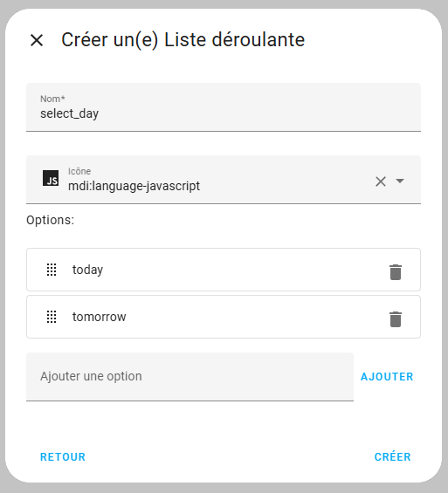Screen dimensions: 448x493
Task: Click the Nom field containing select_day
Action: (x=224, y=107)
